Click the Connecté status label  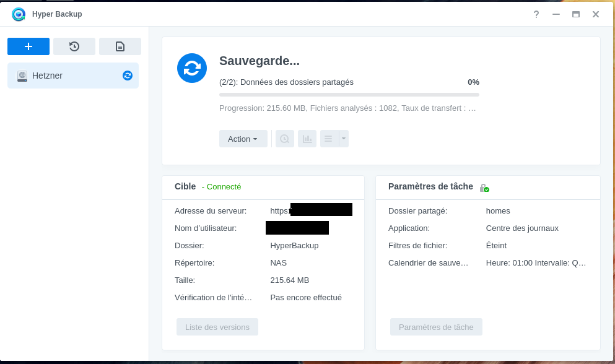222,186
